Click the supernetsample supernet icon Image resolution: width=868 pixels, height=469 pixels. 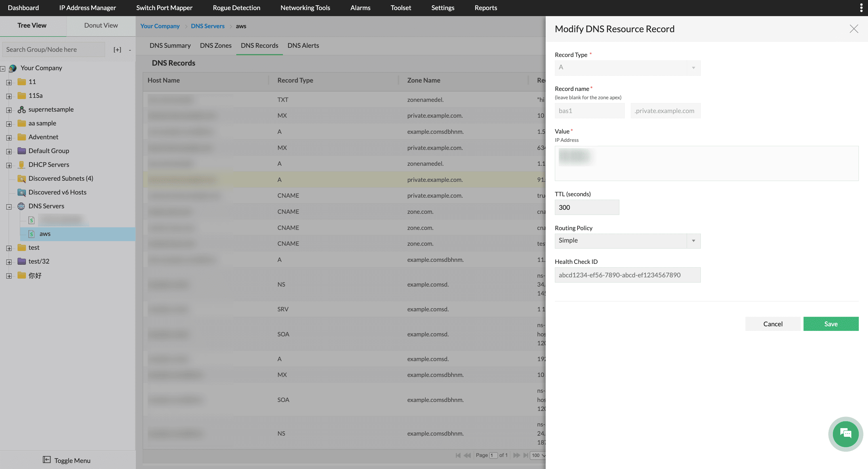pyautogui.click(x=22, y=110)
